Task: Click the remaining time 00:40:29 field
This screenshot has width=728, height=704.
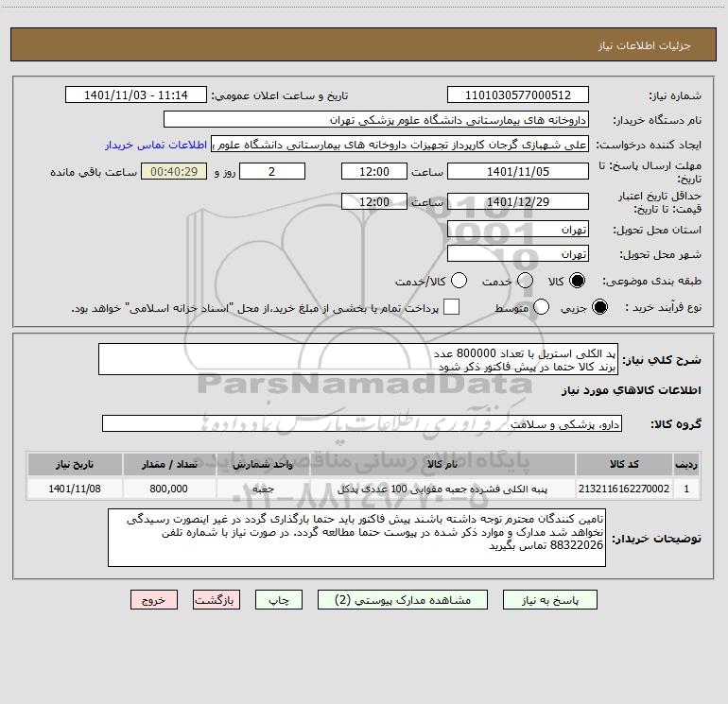Action: 174,171
